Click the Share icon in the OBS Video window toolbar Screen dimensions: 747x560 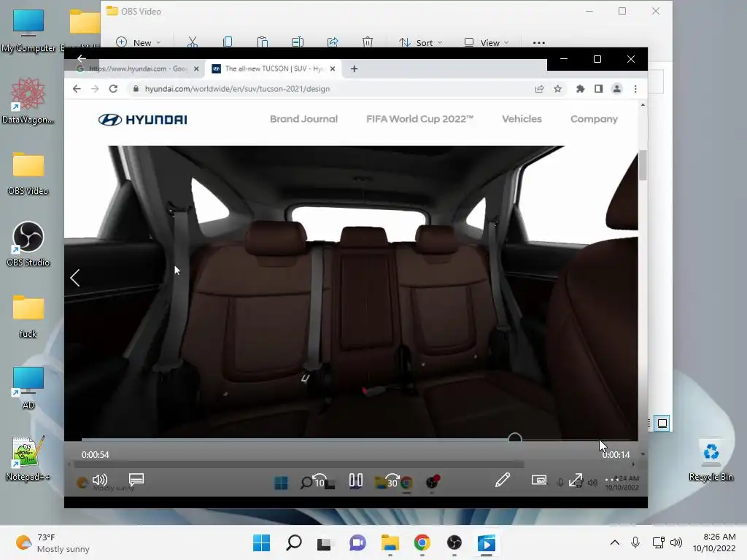[x=333, y=42]
